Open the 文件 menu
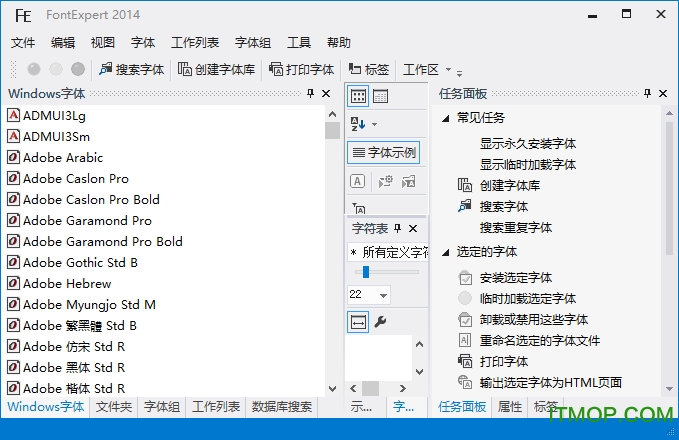Image resolution: width=679 pixels, height=440 pixels. (23, 42)
